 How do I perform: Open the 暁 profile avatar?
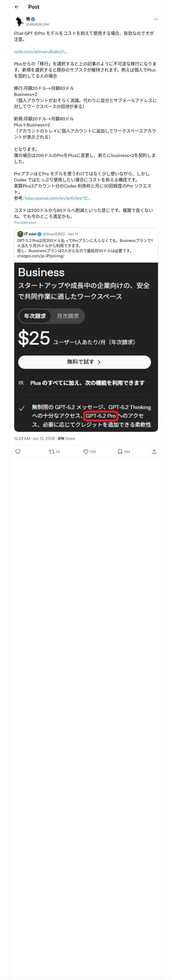[x=19, y=21]
